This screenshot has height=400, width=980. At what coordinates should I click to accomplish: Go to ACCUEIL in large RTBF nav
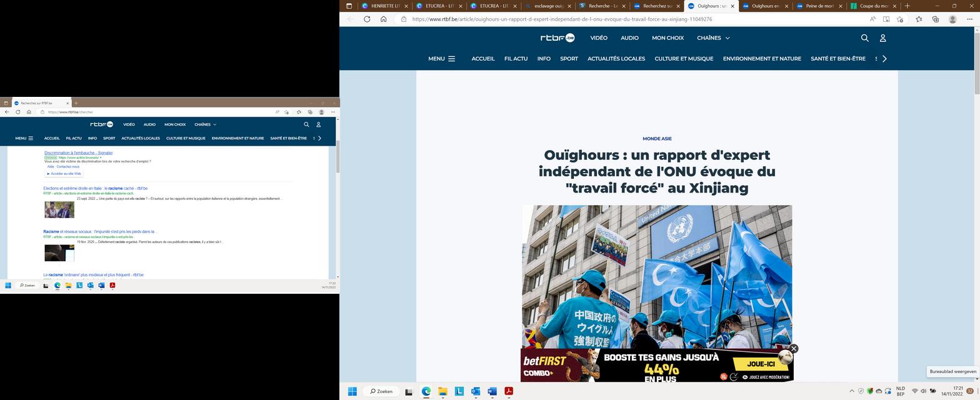point(483,59)
